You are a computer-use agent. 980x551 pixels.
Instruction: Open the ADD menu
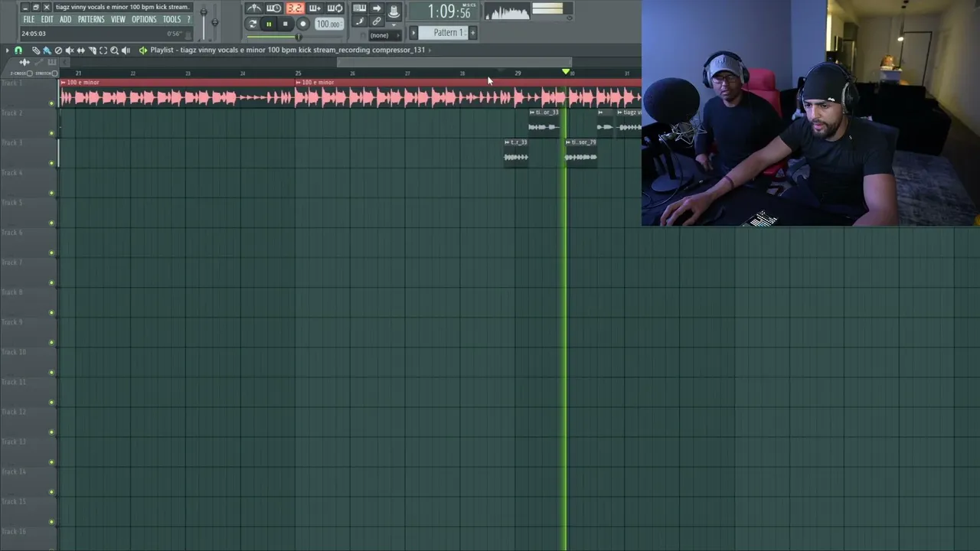(65, 20)
